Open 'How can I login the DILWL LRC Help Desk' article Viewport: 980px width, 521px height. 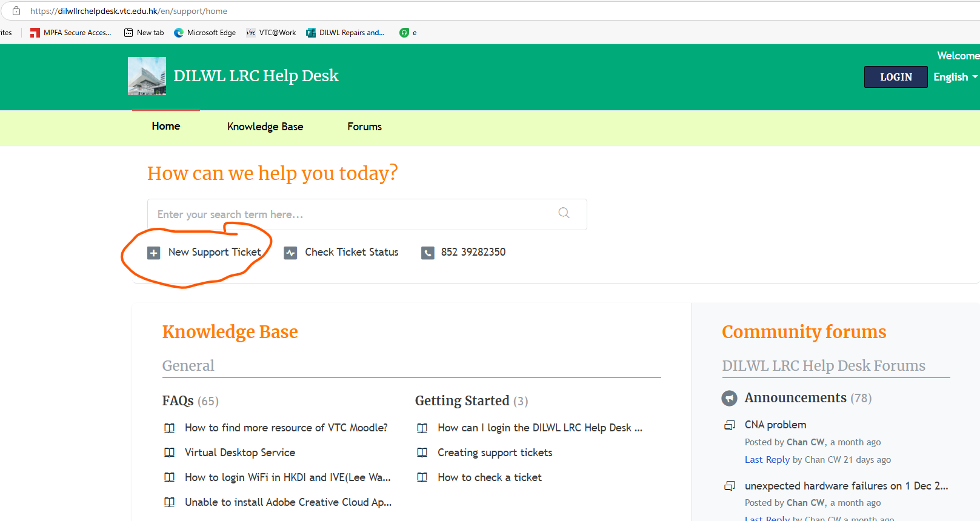click(540, 428)
